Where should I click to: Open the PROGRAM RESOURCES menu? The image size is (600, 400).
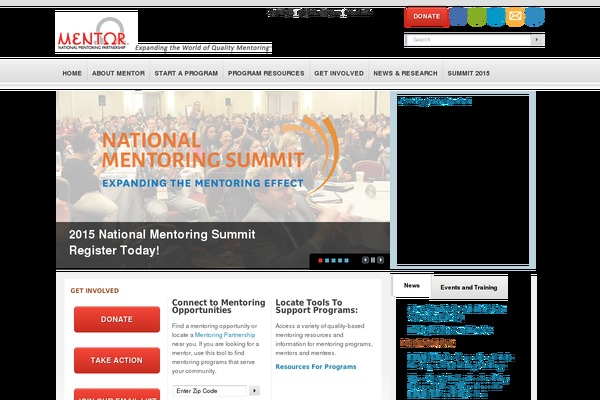pos(266,73)
